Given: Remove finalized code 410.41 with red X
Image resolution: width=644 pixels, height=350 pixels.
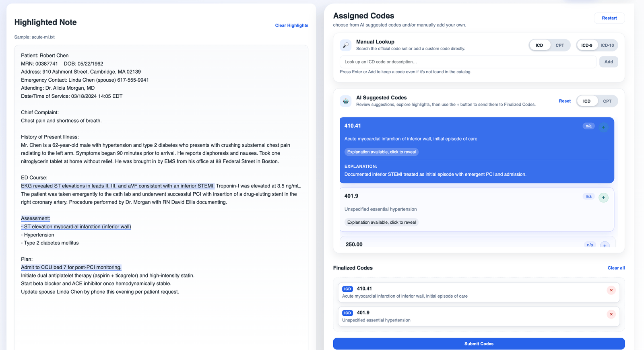Looking at the screenshot, I should [611, 290].
